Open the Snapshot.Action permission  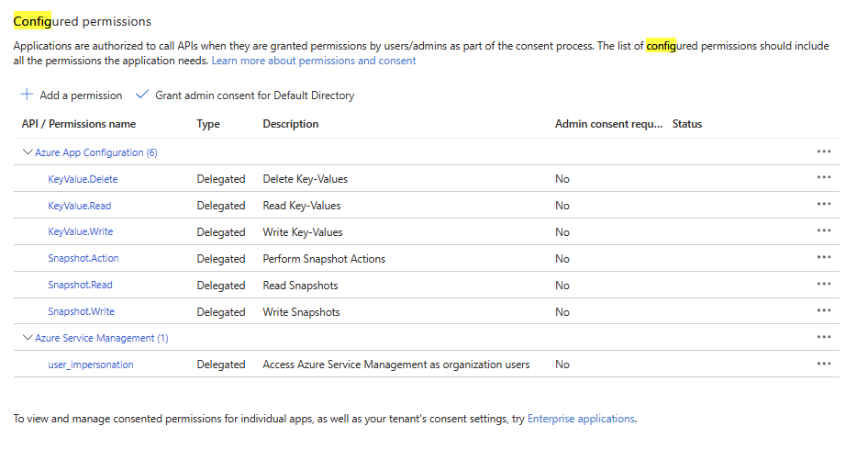tap(83, 258)
